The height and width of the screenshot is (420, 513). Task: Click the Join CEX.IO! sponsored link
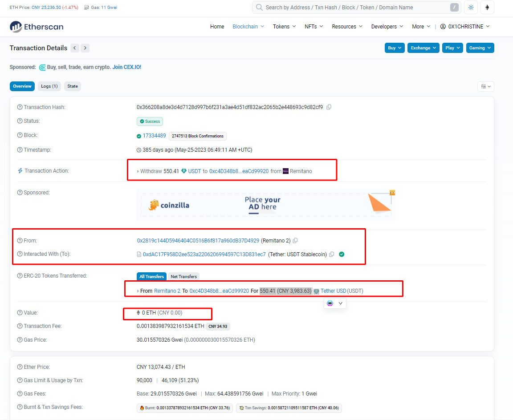(x=126, y=67)
